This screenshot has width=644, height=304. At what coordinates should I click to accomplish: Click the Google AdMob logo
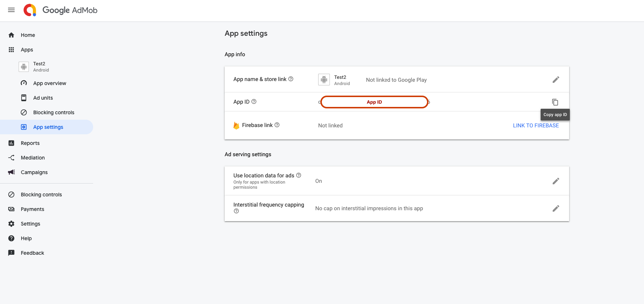[61, 10]
